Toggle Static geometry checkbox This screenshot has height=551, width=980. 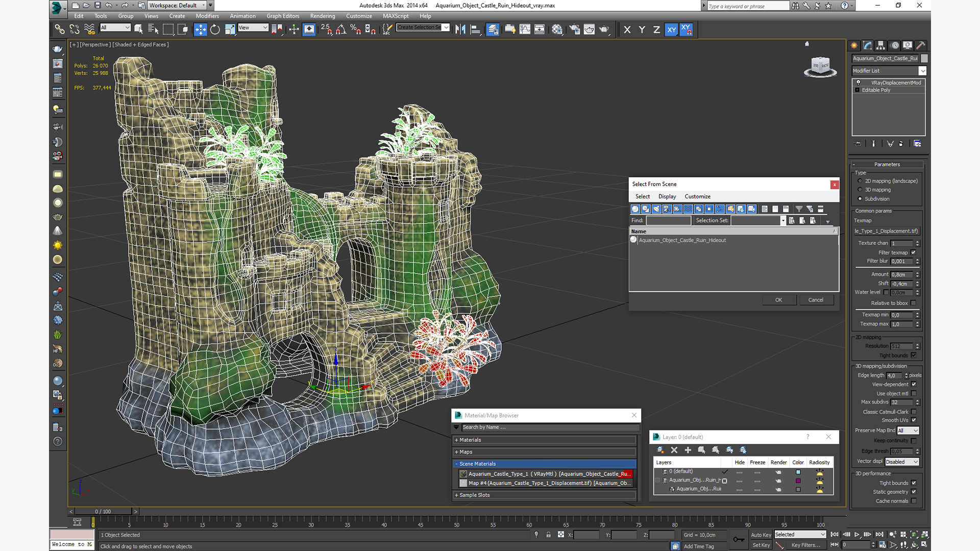coord(914,492)
